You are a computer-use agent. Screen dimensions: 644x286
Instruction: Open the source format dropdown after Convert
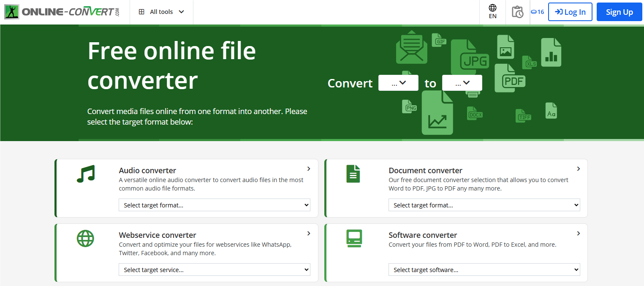398,83
